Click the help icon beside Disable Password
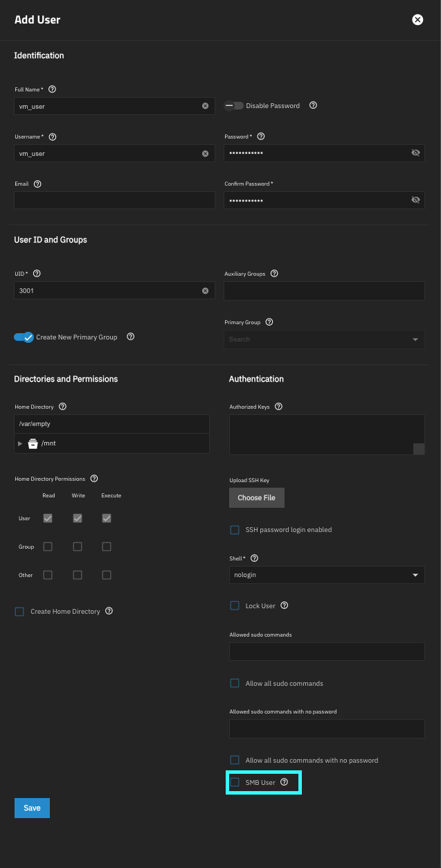Screen dimensions: 441x868 click(x=313, y=105)
